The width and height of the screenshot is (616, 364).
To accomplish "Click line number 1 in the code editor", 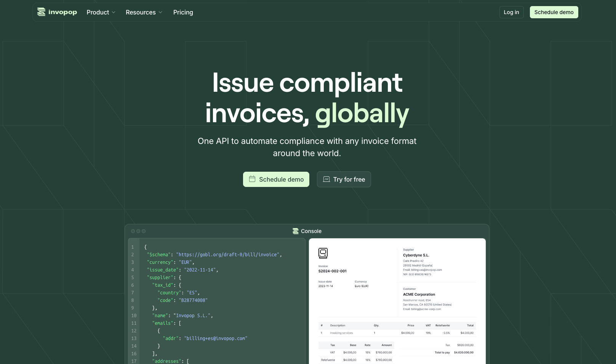I will pos(133,247).
